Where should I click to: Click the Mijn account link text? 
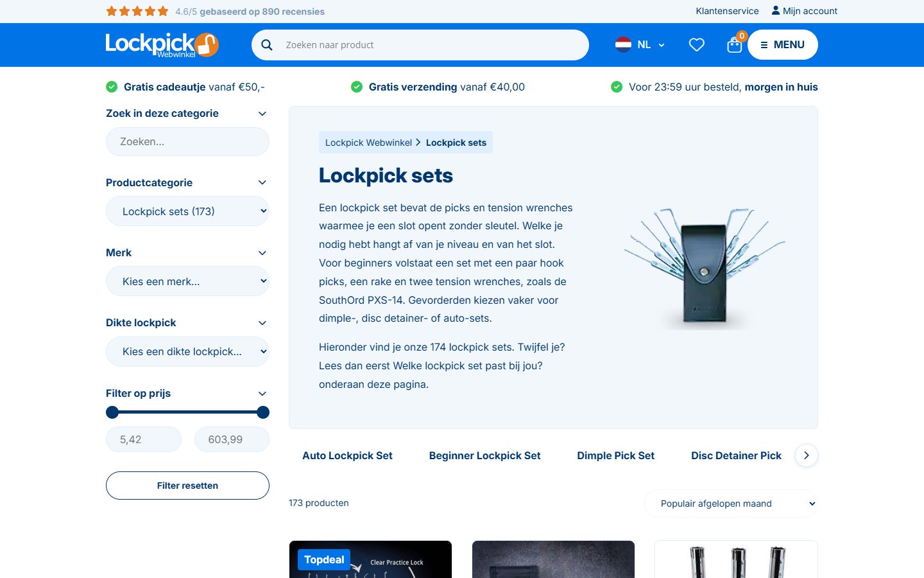tap(810, 11)
